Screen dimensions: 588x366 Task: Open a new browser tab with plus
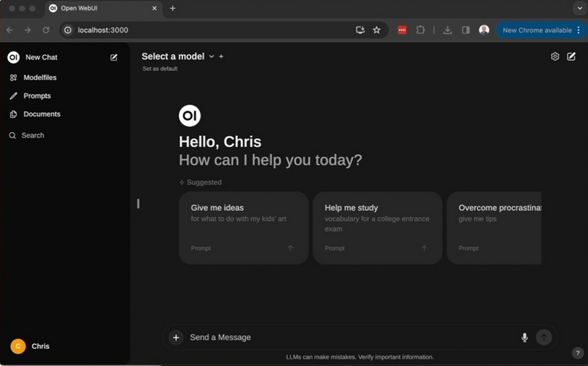click(172, 8)
